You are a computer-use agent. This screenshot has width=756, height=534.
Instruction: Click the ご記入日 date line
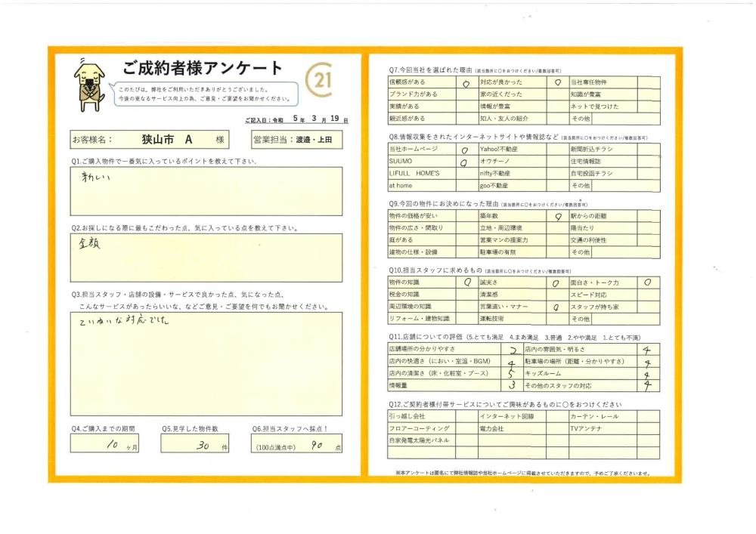pos(296,119)
